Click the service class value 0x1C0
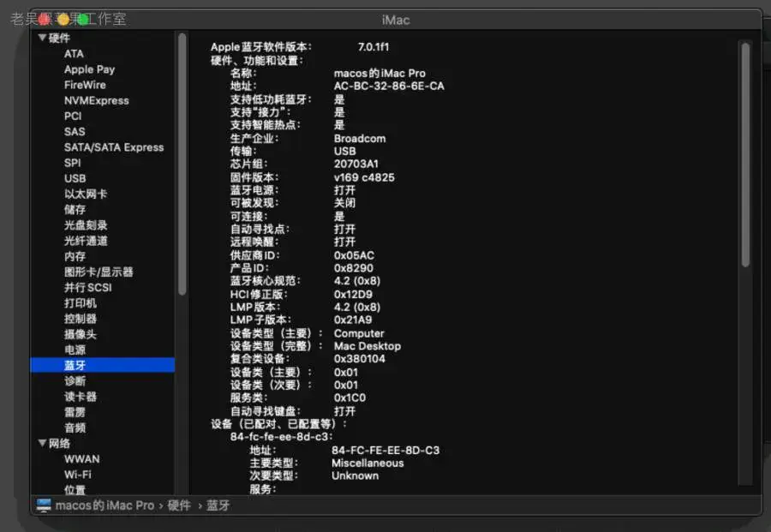 pos(350,398)
